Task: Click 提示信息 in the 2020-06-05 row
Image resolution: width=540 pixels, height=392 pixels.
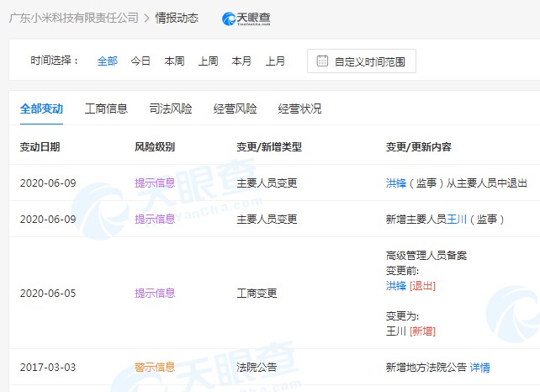Action: (x=155, y=293)
